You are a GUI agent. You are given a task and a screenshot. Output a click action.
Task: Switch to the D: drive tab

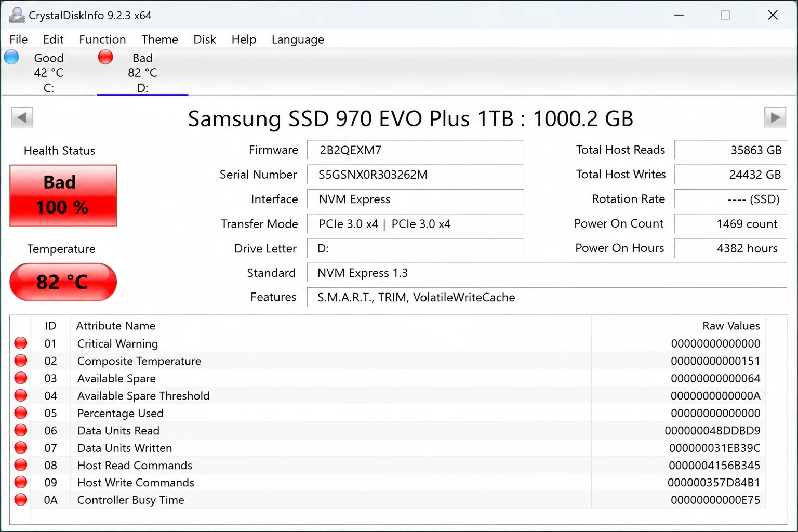[x=142, y=72]
